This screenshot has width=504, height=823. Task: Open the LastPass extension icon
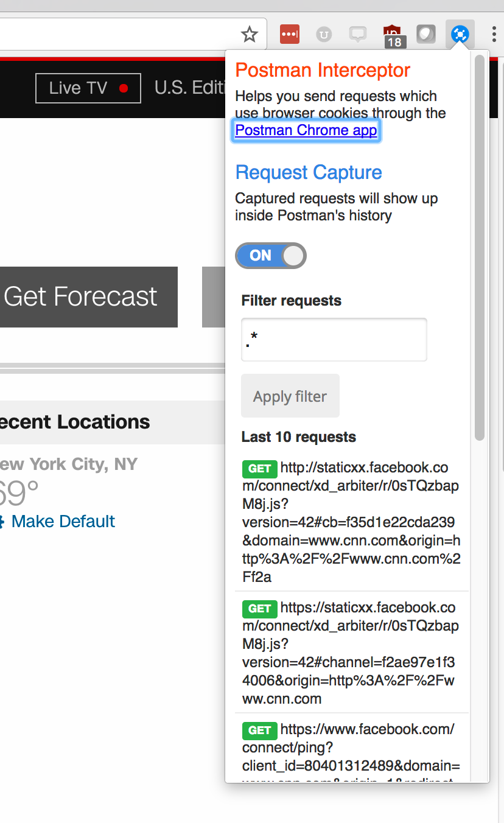pyautogui.click(x=290, y=35)
